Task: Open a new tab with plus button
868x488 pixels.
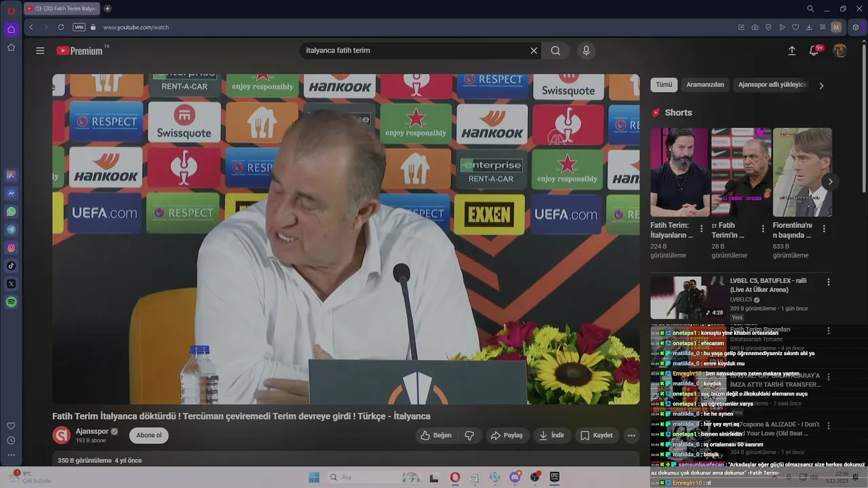Action: [x=107, y=9]
